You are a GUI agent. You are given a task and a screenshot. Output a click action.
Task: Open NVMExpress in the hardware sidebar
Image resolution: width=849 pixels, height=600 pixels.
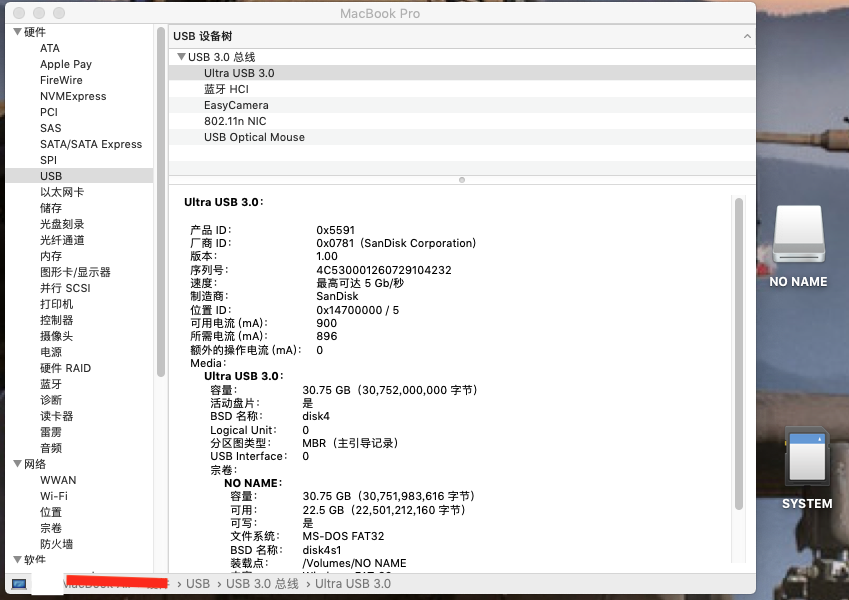73,96
